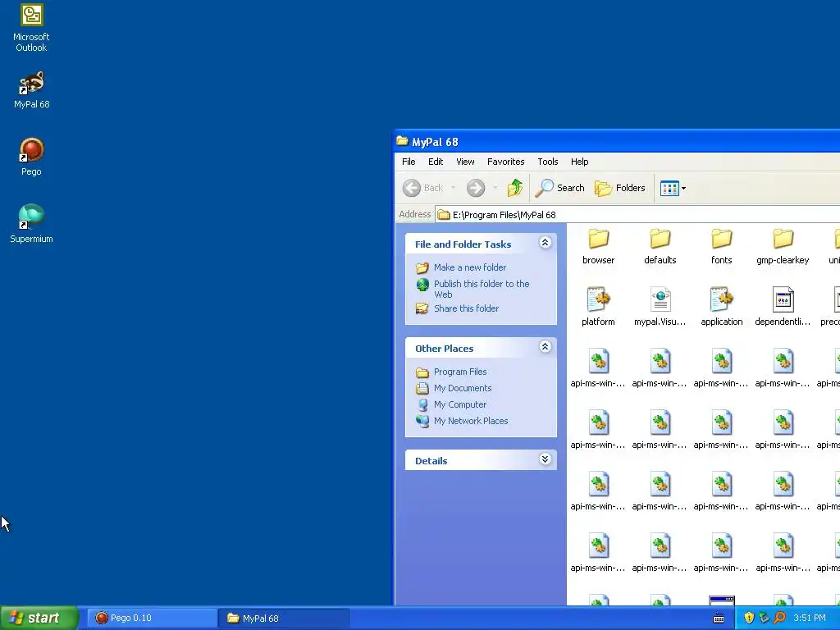Select the Pego desktop shortcut
840x630 pixels.
(x=31, y=157)
